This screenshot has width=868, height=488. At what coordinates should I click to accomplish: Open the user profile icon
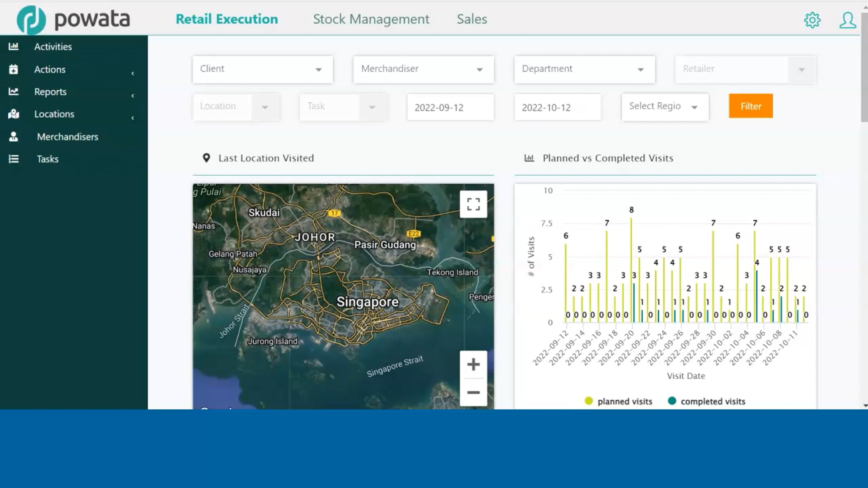pyautogui.click(x=847, y=20)
